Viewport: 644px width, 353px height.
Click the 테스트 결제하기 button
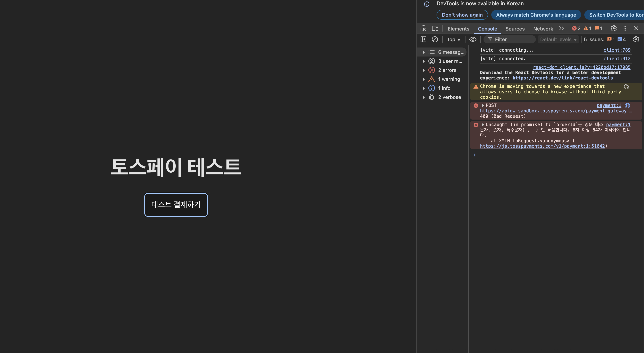coord(176,205)
